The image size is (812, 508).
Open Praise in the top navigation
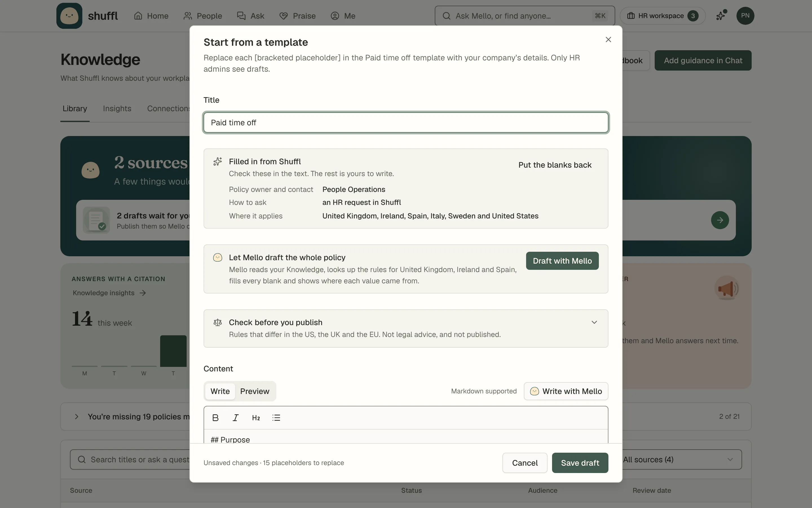point(298,16)
